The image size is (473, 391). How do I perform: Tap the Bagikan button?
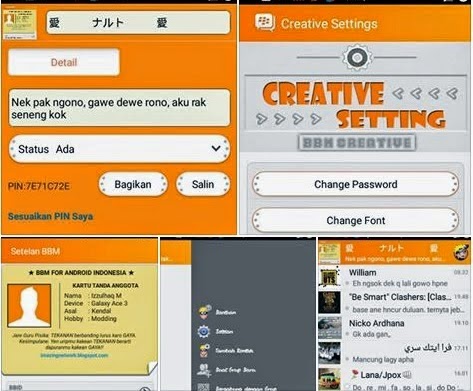133,184
